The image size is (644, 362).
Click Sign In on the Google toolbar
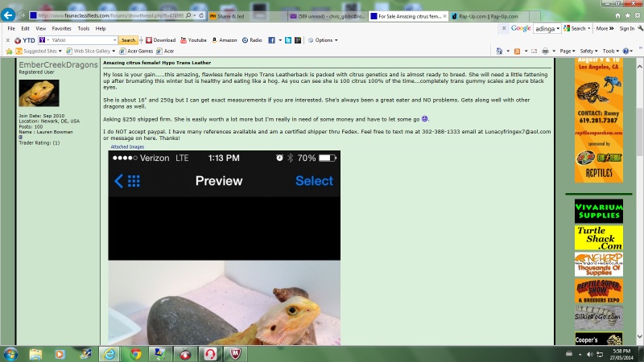pyautogui.click(x=626, y=29)
